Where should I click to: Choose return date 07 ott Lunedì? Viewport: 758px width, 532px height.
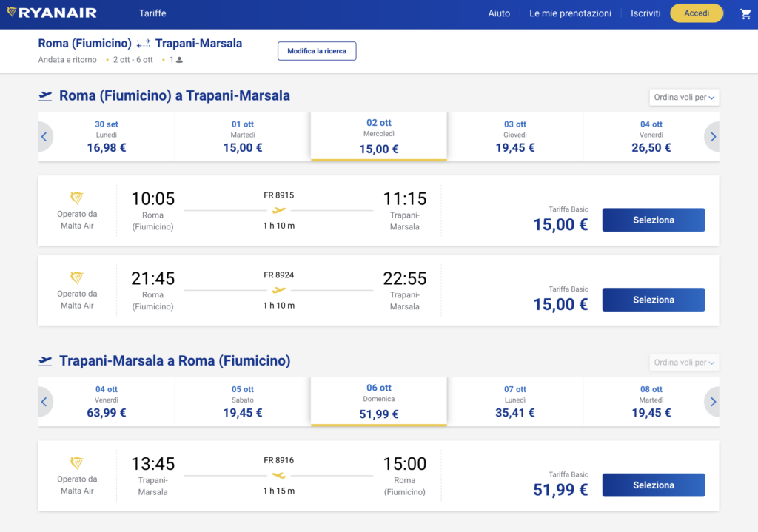(515, 402)
